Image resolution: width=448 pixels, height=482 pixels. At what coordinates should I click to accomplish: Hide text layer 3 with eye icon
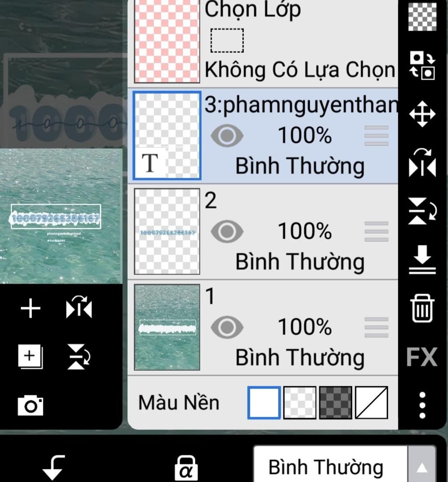(227, 136)
